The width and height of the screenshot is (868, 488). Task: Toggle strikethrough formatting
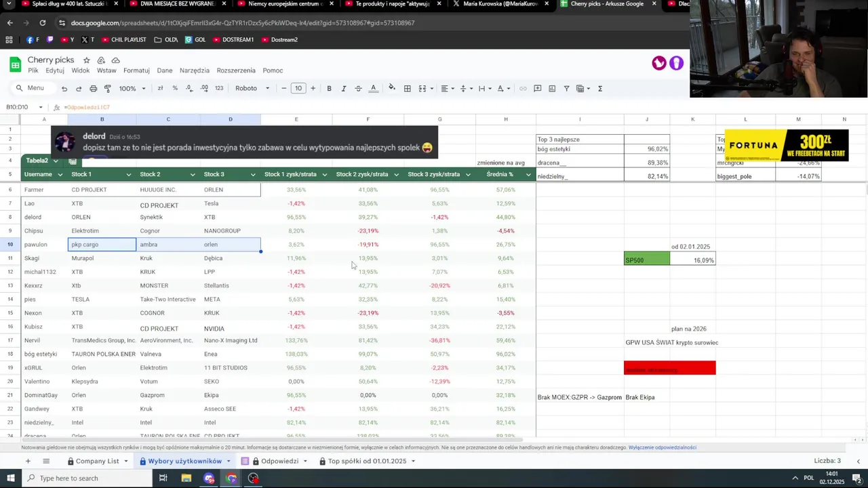click(x=358, y=89)
